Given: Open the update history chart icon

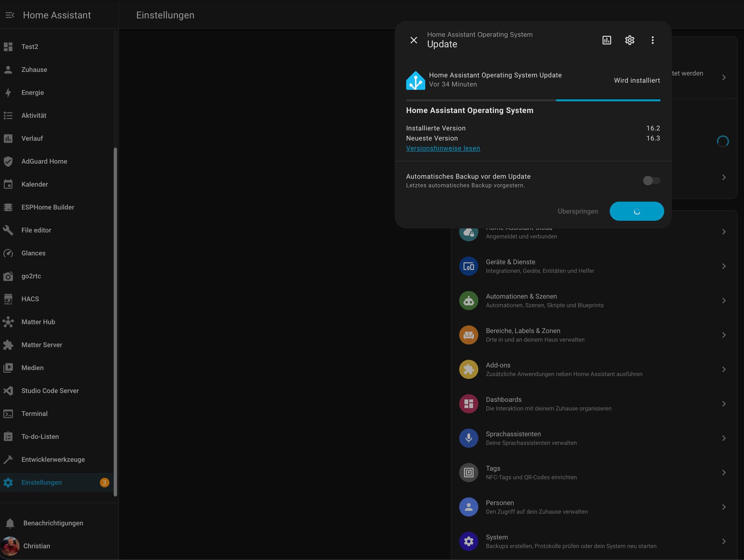Looking at the screenshot, I should (606, 40).
